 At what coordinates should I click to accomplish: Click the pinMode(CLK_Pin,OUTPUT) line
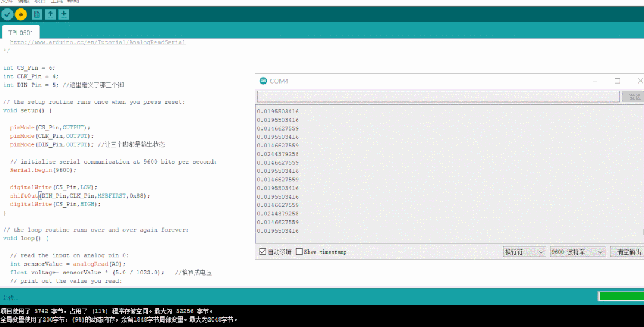click(x=52, y=136)
